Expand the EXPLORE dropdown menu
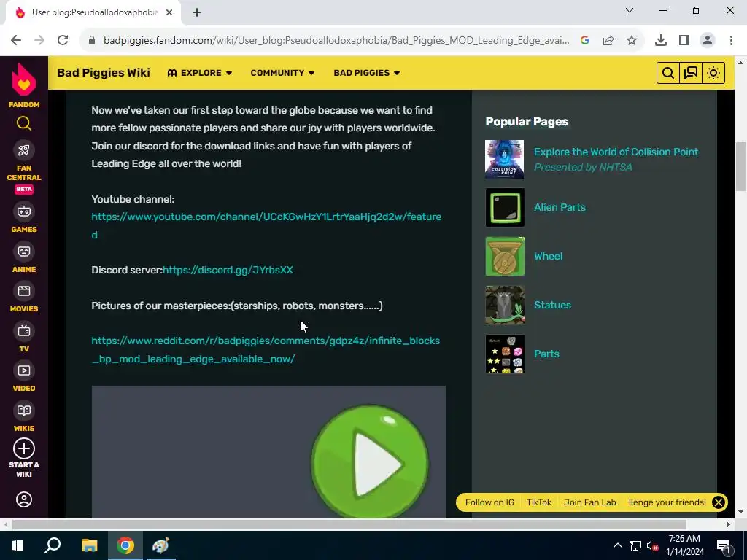 [200, 73]
